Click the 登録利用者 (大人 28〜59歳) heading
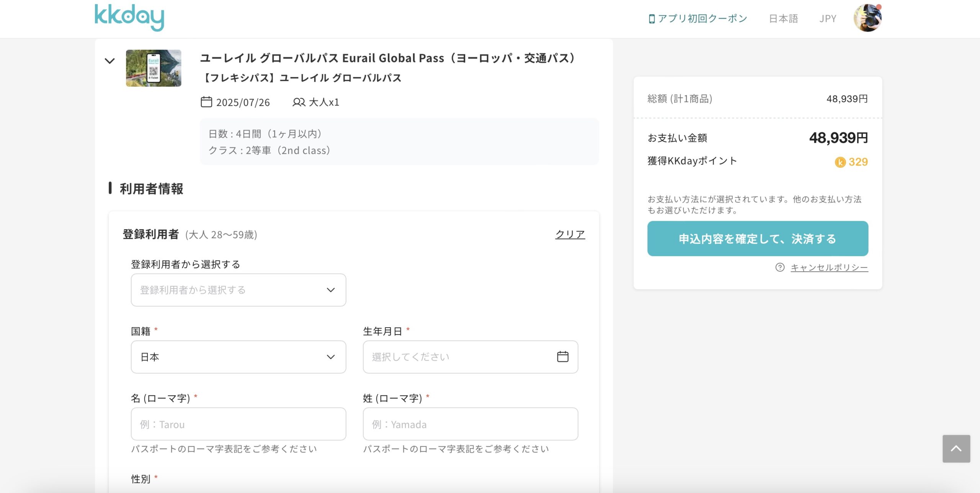Viewport: 980px width, 493px height. (x=190, y=234)
